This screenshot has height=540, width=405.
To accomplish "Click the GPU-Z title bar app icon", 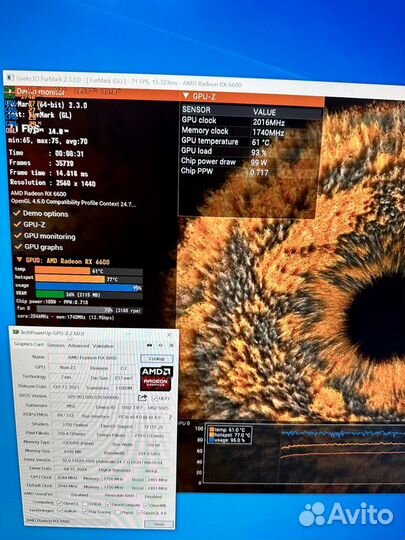I will click(x=15, y=332).
